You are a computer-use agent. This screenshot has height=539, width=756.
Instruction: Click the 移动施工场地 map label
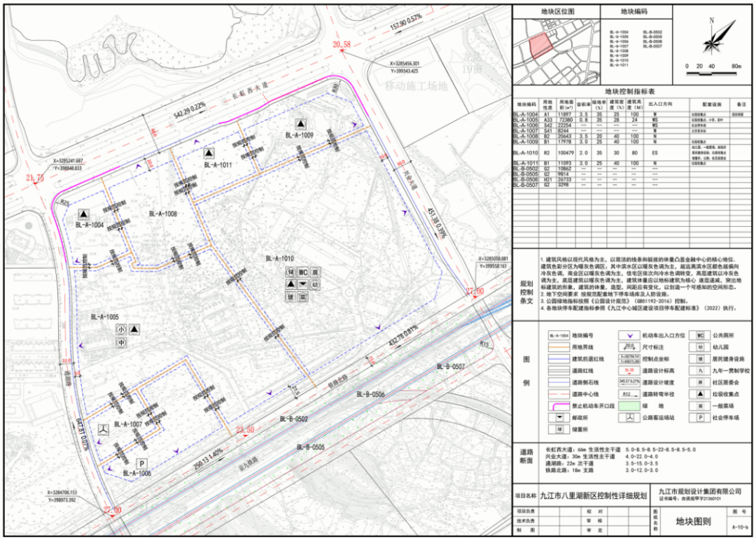(416, 87)
